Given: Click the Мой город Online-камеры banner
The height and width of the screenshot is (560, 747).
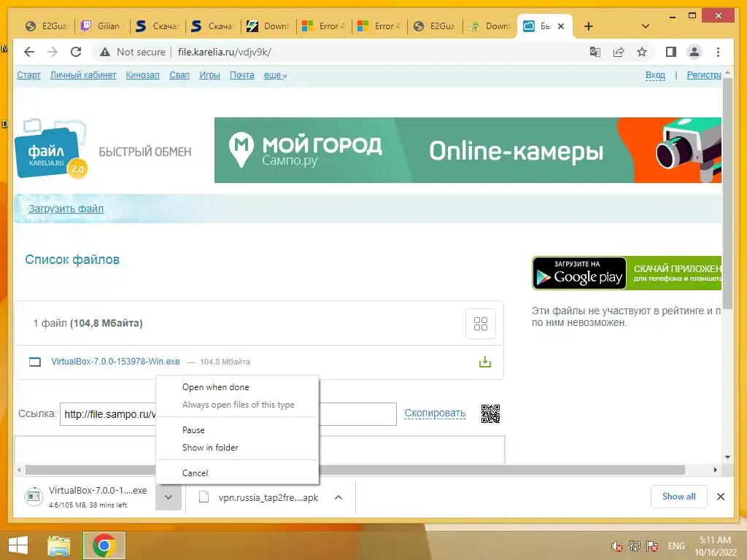Looking at the screenshot, I should pyautogui.click(x=468, y=150).
